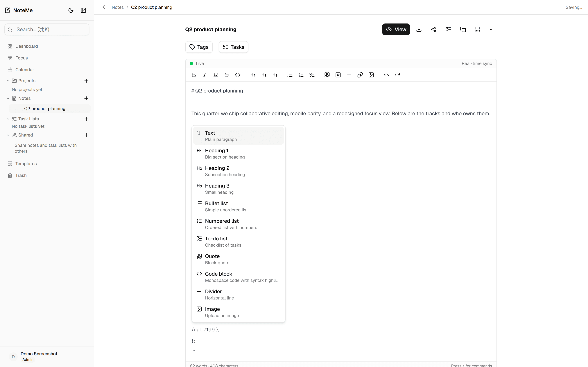Screen dimensions: 588x367
Task: Undo the last edit via the toolbar
Action: (386, 75)
